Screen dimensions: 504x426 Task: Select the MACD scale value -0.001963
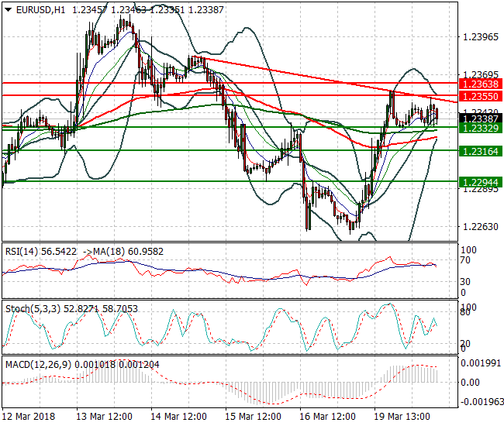[x=482, y=402]
